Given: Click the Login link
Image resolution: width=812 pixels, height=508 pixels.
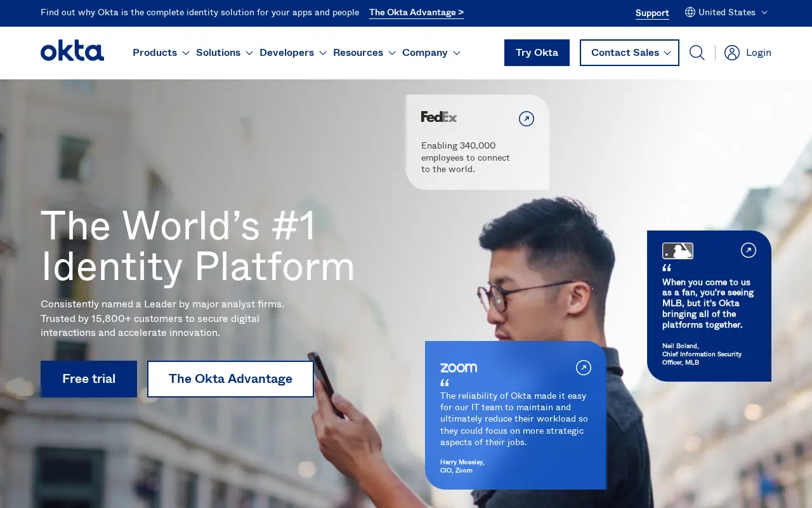Looking at the screenshot, I should point(759,53).
